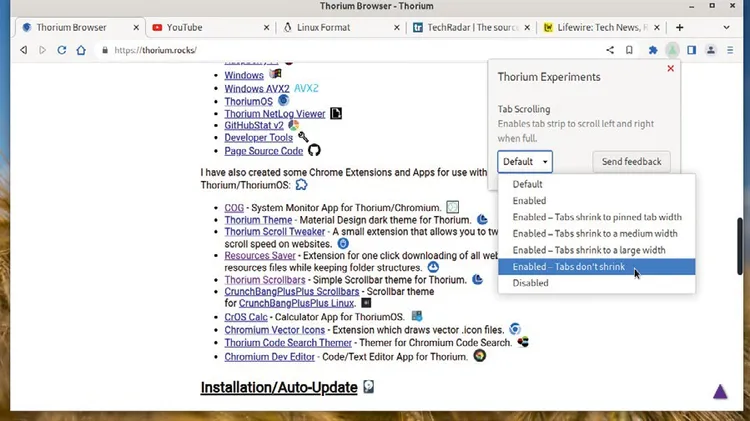Viewport: 750px width, 421px height.
Task: Reload the page with the refresh icon
Action: pos(62,50)
